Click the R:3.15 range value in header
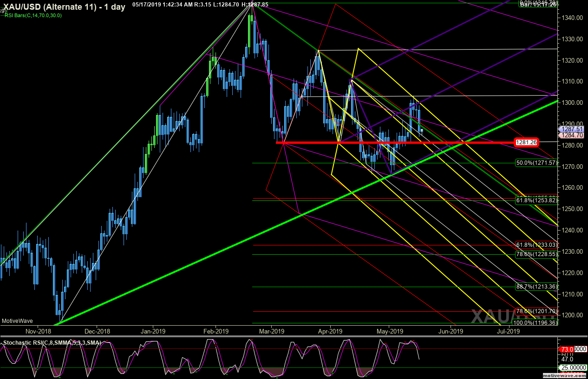588x379 pixels. pos(203,4)
